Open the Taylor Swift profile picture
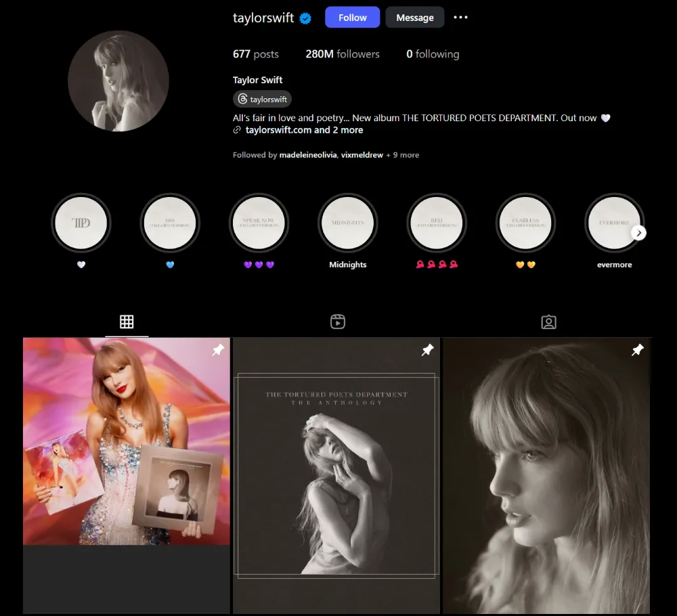 [118, 81]
